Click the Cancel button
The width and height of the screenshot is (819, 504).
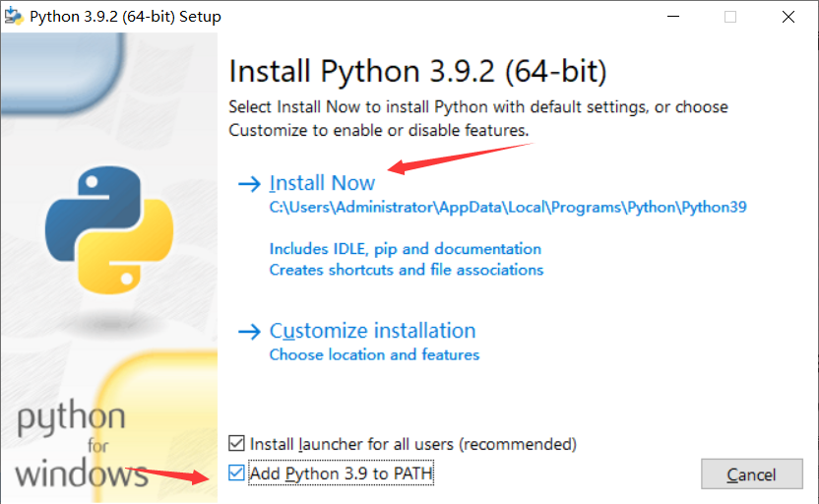pyautogui.click(x=752, y=474)
